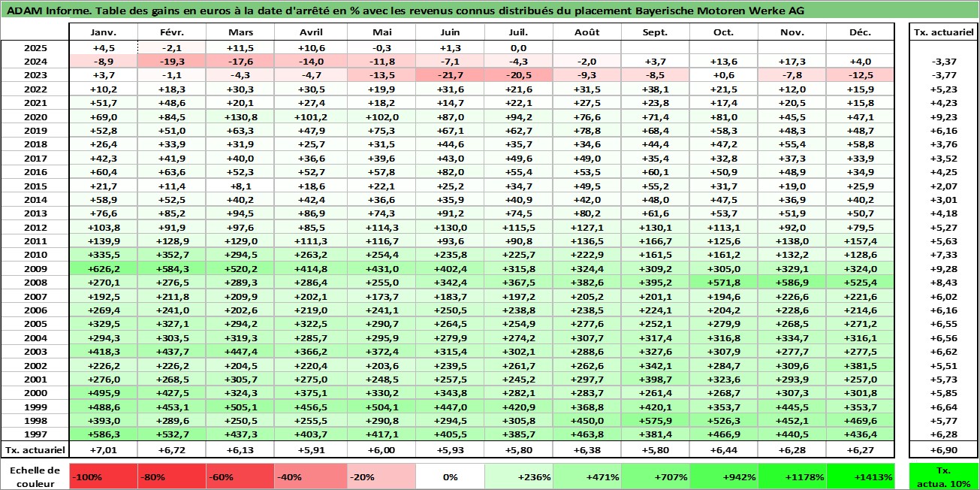The height and width of the screenshot is (490, 980).
Task: Click the Tx. actua. 10% green cell
Action: click(x=942, y=476)
